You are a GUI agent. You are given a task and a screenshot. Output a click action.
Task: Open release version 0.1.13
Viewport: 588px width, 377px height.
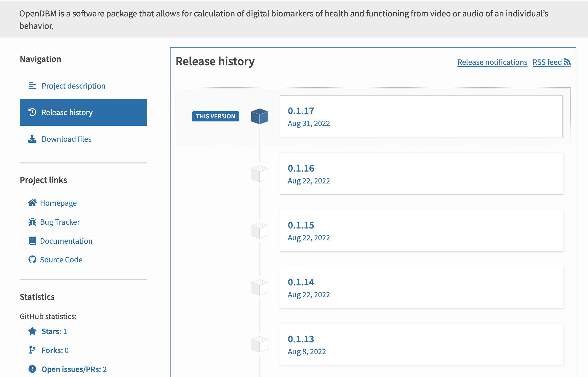coord(421,344)
